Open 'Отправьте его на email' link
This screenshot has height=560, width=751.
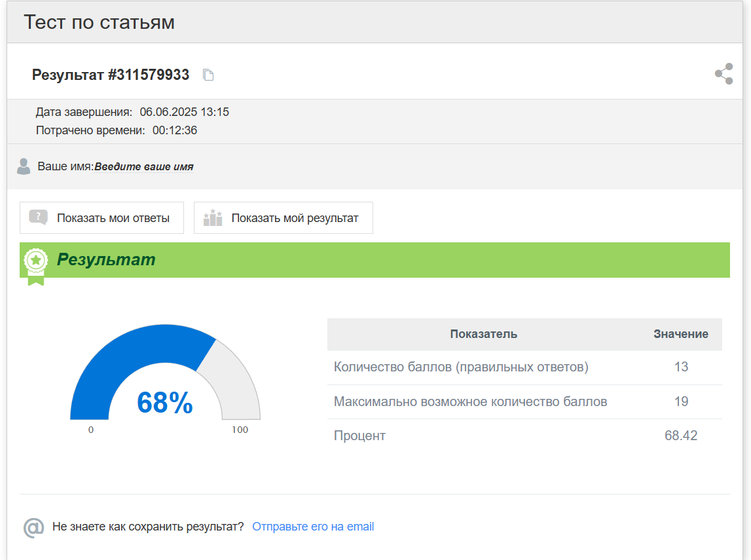point(313,527)
